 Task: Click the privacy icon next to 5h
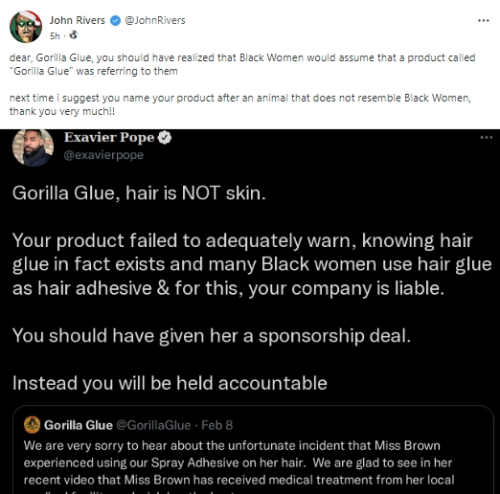click(x=73, y=35)
